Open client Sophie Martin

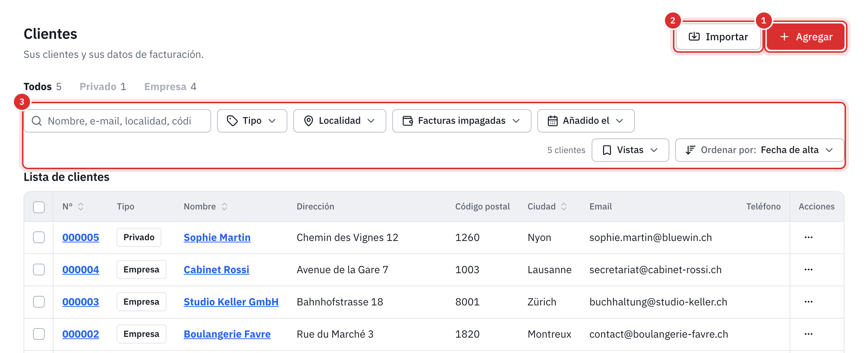click(217, 237)
